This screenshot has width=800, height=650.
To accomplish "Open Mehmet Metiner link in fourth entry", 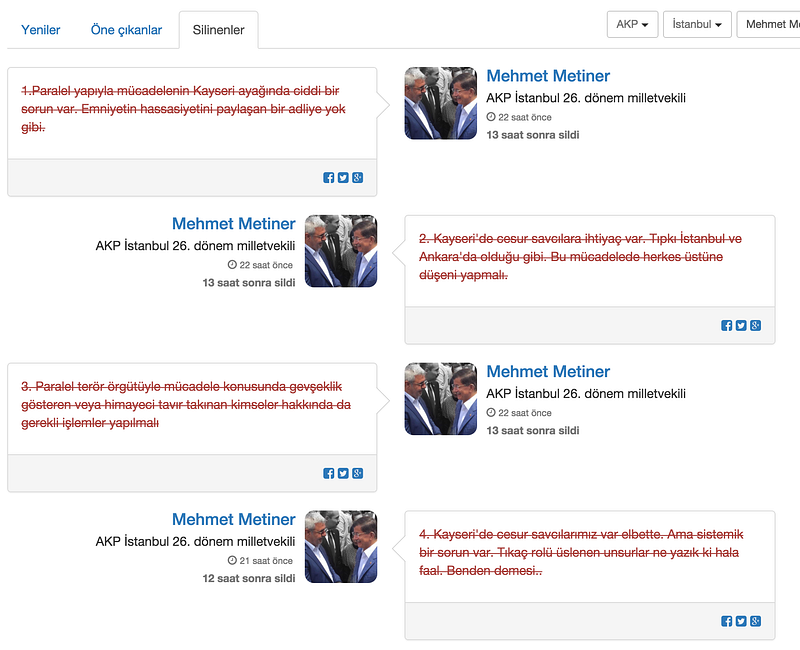I will point(234,519).
